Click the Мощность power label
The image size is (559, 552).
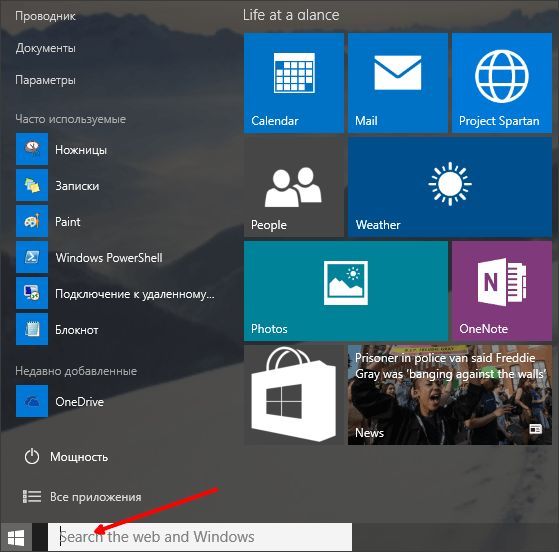79,457
